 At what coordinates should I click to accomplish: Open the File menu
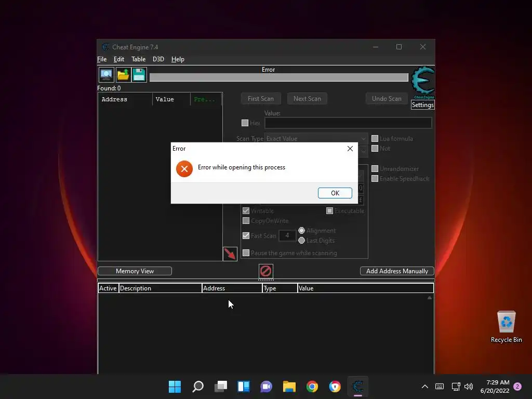102,59
